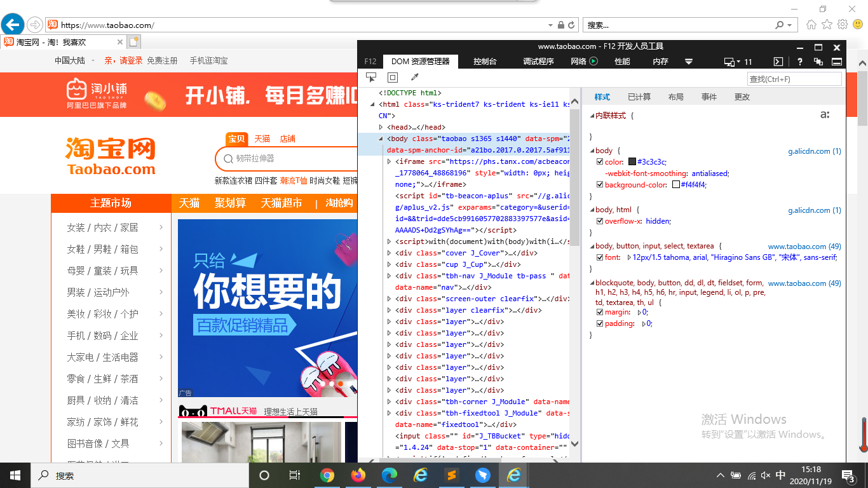Toggle the a: pseudo-state button in Styles

(825, 115)
